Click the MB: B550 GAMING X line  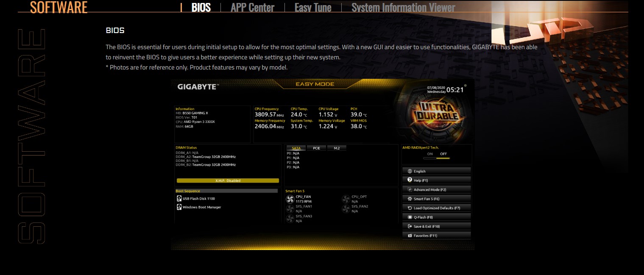pyautogui.click(x=192, y=113)
